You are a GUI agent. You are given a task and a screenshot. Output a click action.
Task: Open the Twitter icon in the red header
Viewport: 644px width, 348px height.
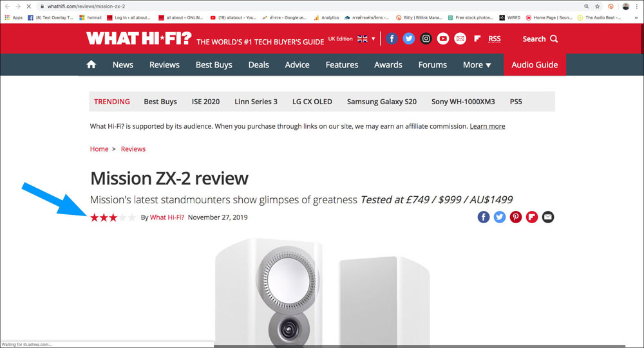pyautogui.click(x=409, y=39)
